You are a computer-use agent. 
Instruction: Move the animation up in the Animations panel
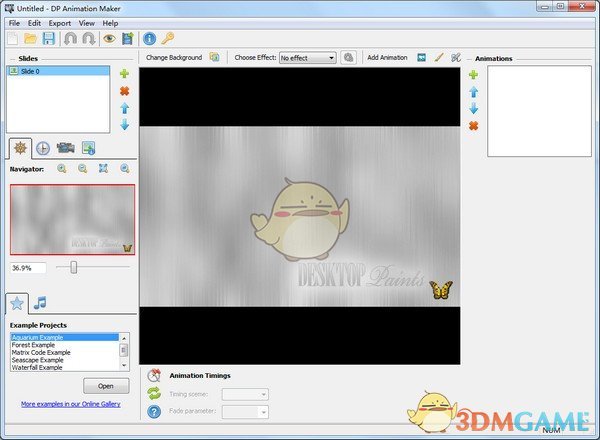pyautogui.click(x=473, y=92)
